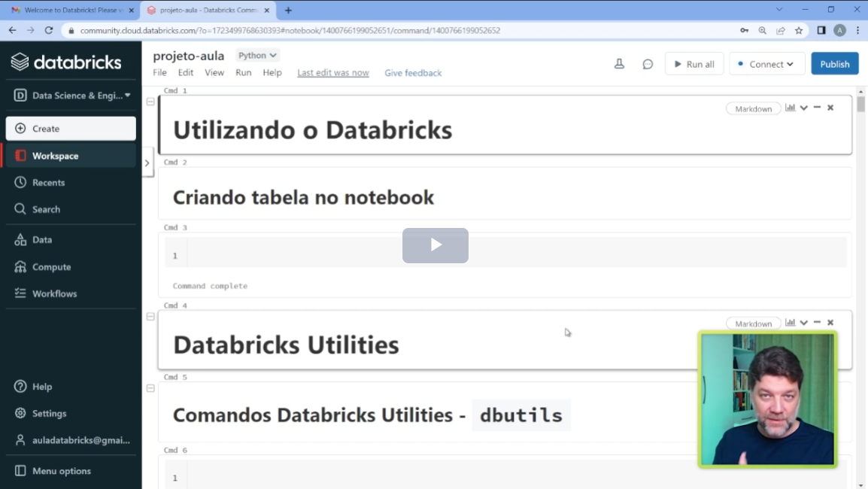The width and height of the screenshot is (868, 489).
Task: Open the Connect cluster dropdown
Action: 766,64
